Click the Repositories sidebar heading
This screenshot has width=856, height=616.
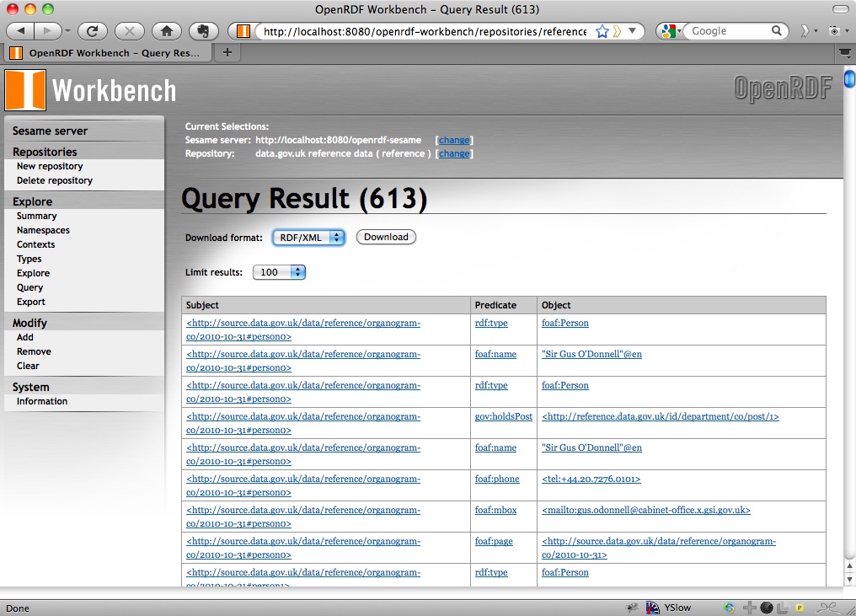45,152
